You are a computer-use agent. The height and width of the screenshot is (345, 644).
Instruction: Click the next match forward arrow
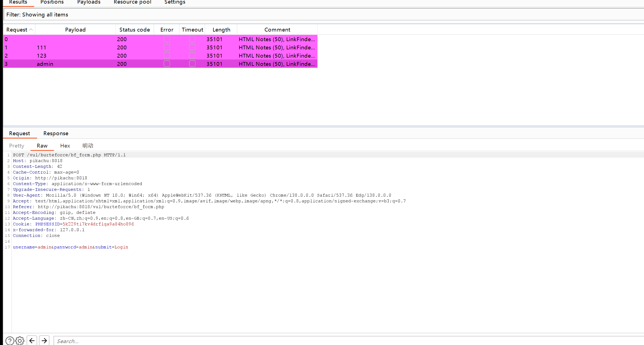pos(44,341)
